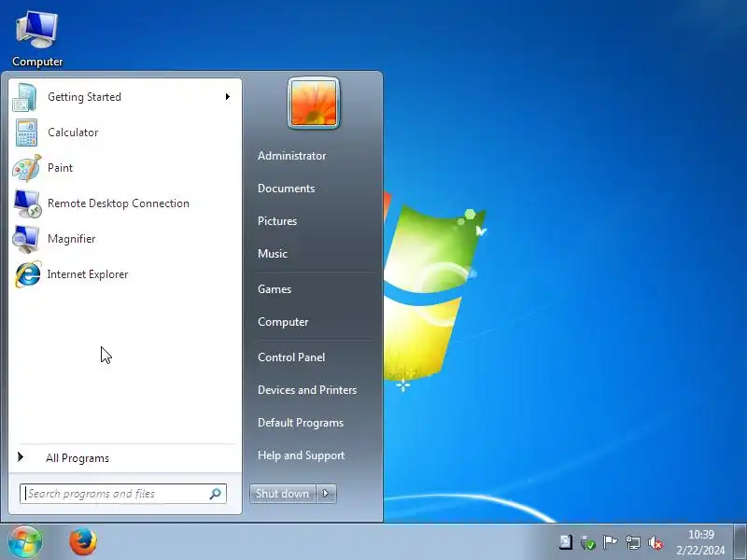Click the taskbar clock and date
The image size is (747, 560).
point(701,542)
